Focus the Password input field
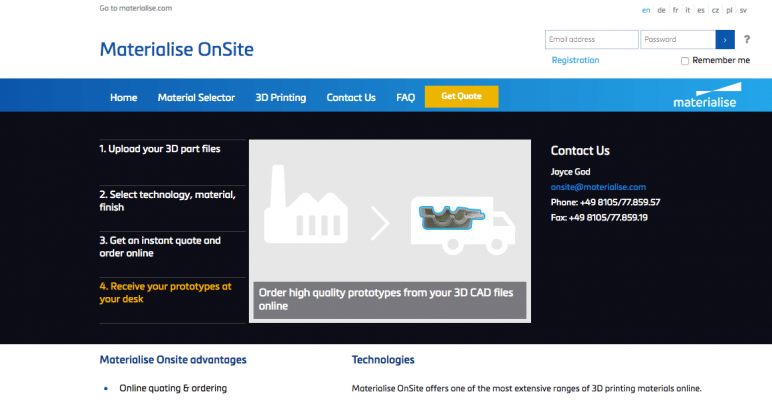The height and width of the screenshot is (400, 772). (678, 39)
